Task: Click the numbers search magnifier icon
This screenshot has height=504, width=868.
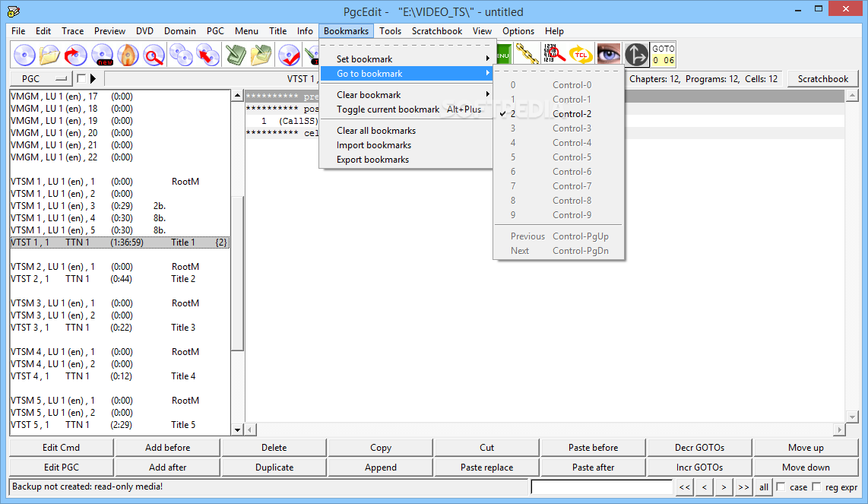Action: (x=553, y=54)
